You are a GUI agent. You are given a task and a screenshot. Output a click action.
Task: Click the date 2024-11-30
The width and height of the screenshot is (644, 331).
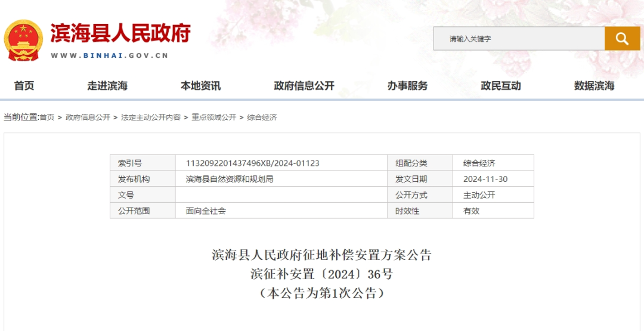pyautogui.click(x=485, y=179)
